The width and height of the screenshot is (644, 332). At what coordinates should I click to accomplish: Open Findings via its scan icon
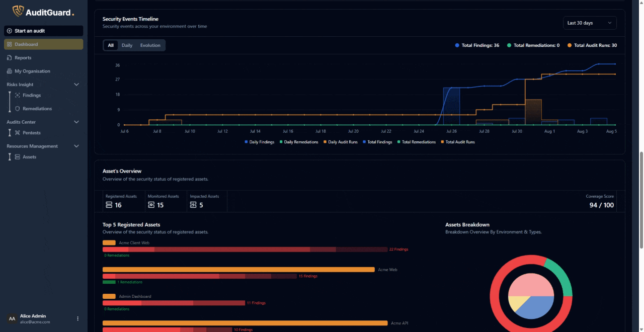pos(18,95)
